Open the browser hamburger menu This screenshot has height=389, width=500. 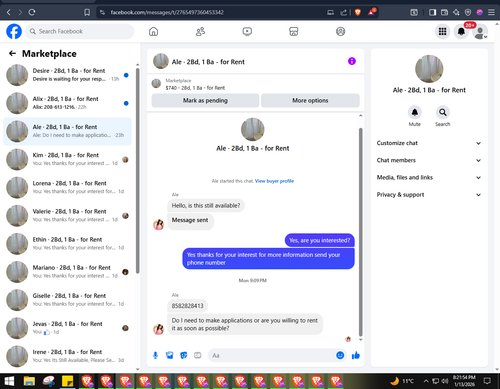pos(491,12)
